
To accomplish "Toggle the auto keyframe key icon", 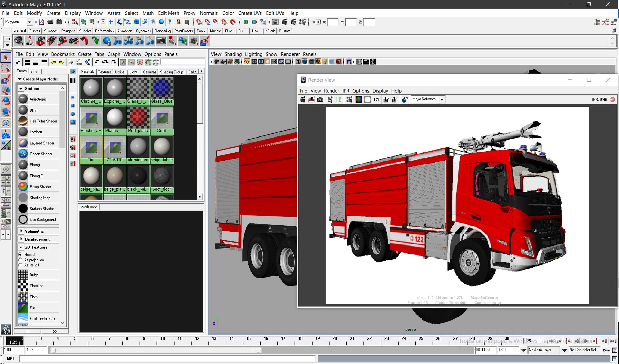I will (606, 350).
